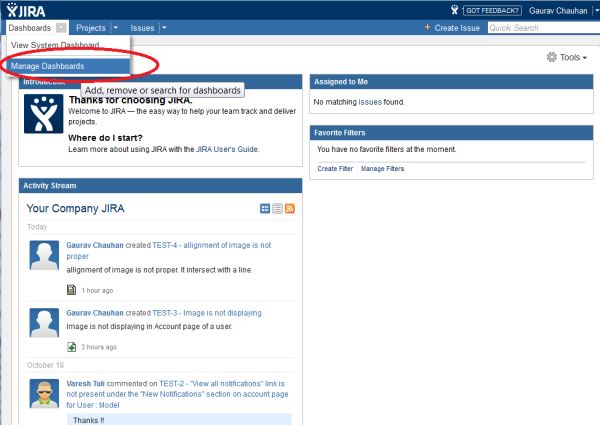Click Where do I start? heading
Viewport: 600px width, 425px height.
pyautogui.click(x=105, y=138)
